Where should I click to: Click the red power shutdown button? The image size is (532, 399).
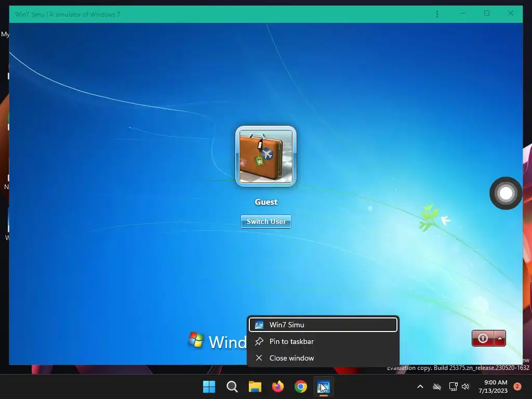click(483, 338)
